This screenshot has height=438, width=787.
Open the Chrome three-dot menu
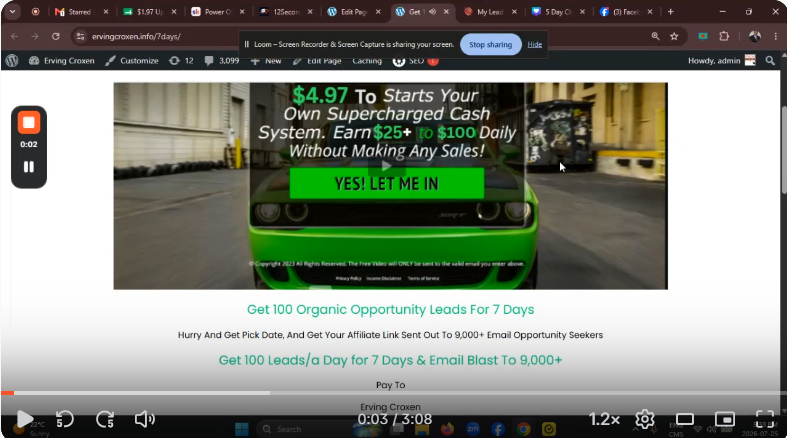pos(776,36)
